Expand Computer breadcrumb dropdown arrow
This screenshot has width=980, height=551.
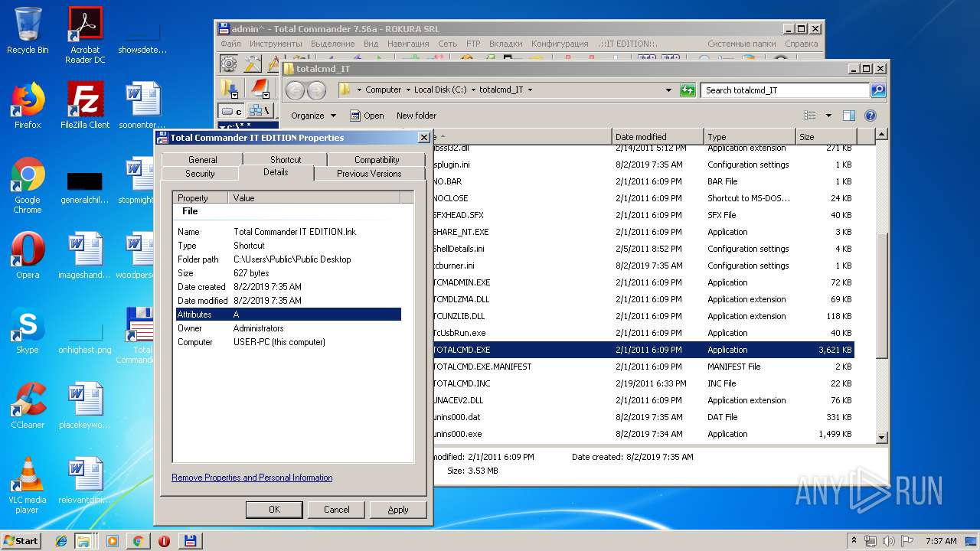[x=408, y=90]
